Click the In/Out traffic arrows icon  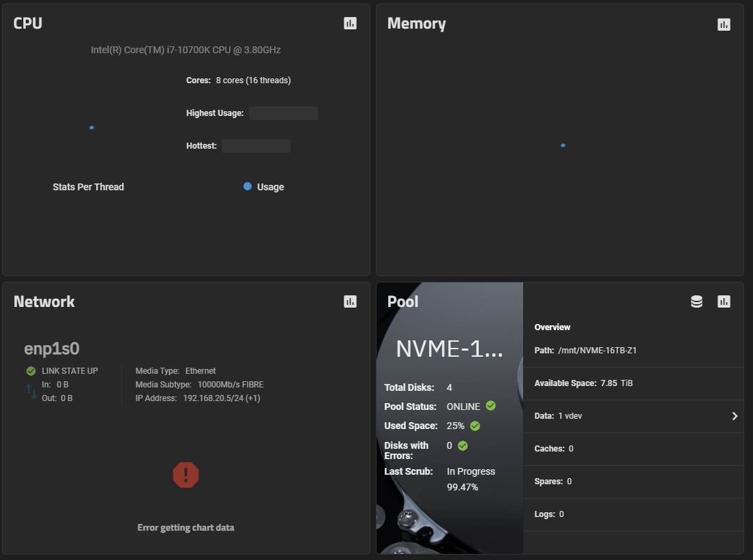click(31, 392)
